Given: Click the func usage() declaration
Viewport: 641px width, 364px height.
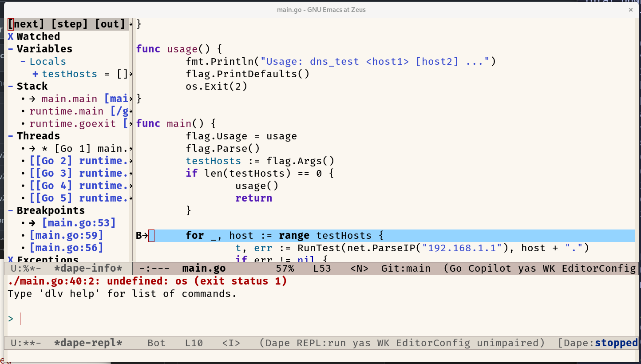Looking at the screenshot, I should coord(179,49).
